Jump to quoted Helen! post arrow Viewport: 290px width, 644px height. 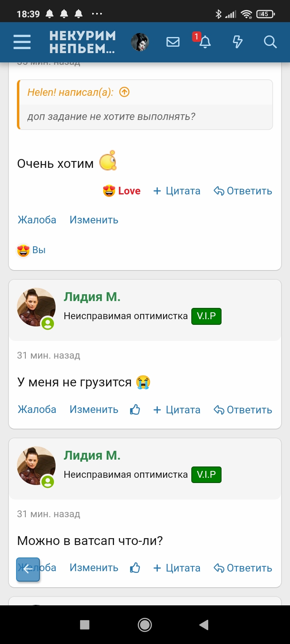(124, 92)
